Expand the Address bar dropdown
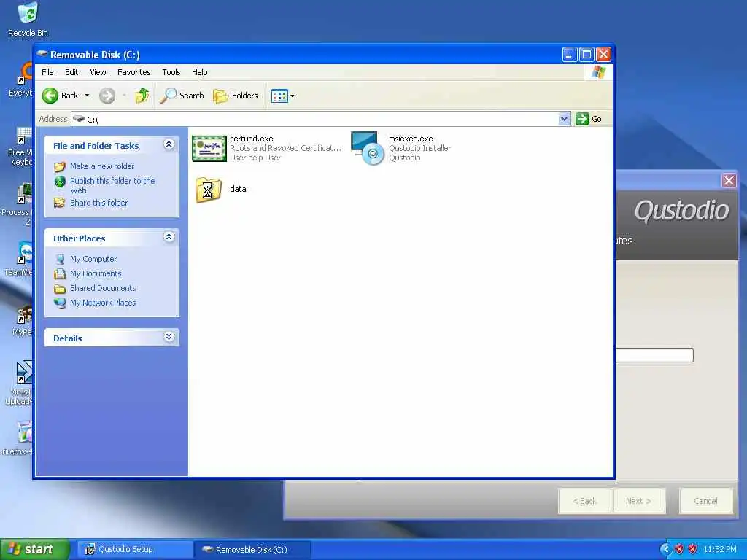Image resolution: width=747 pixels, height=560 pixels. (x=564, y=119)
